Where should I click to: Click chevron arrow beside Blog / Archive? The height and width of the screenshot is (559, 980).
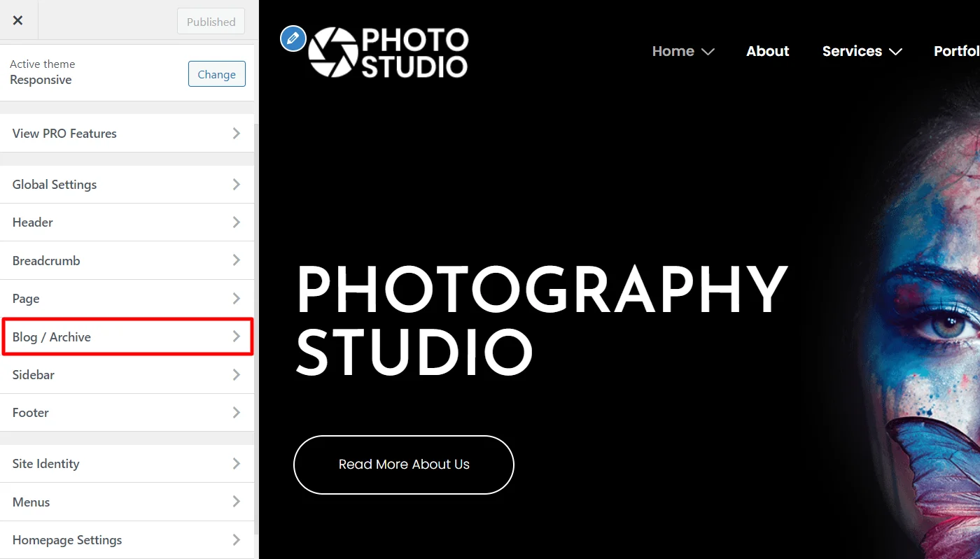[x=237, y=337]
